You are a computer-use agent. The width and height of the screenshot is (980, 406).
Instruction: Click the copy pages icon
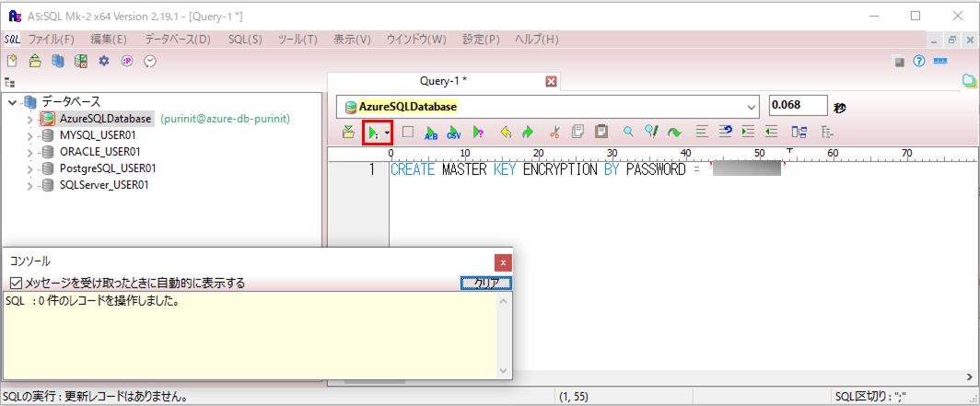578,132
